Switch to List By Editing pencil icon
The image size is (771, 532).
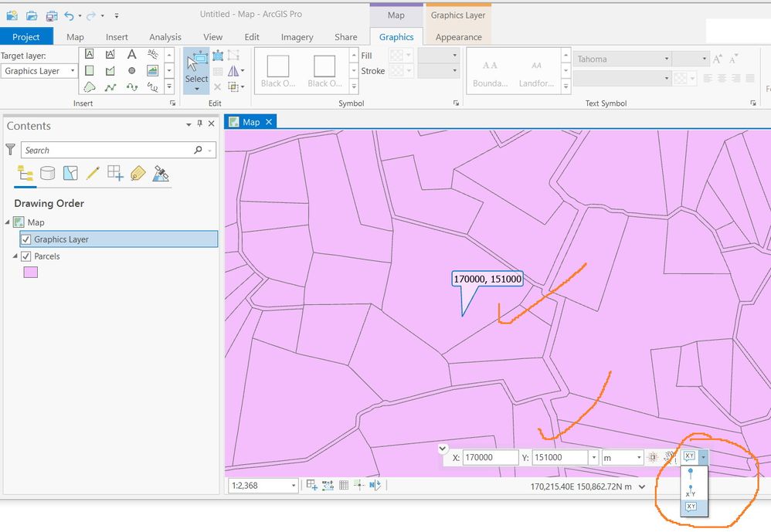pyautogui.click(x=93, y=173)
